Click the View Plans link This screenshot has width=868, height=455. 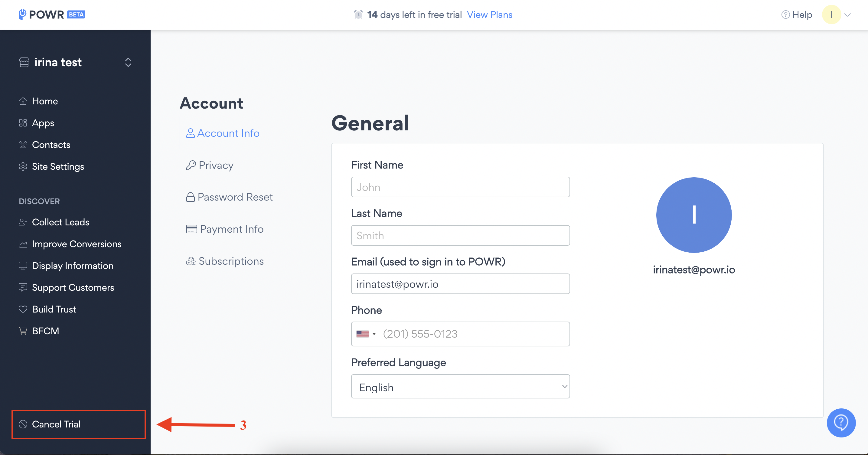(x=489, y=15)
